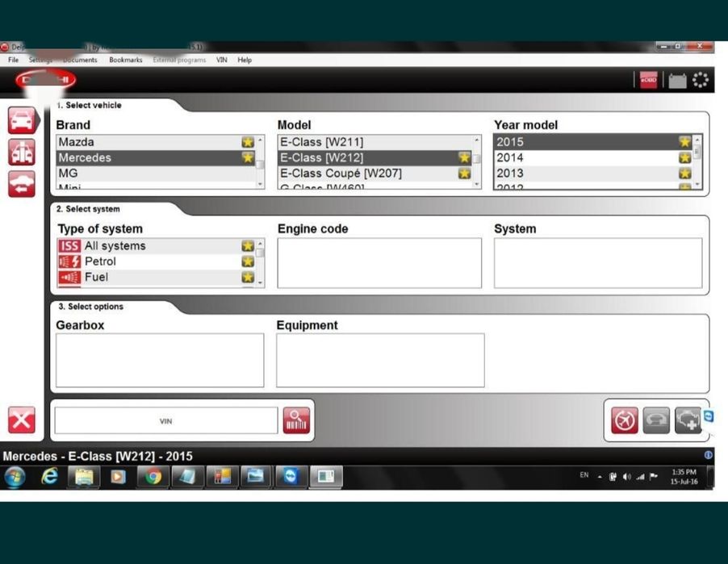Click the vehicle history arrow sidebar icon
This screenshot has width=728, height=564.
tap(22, 184)
